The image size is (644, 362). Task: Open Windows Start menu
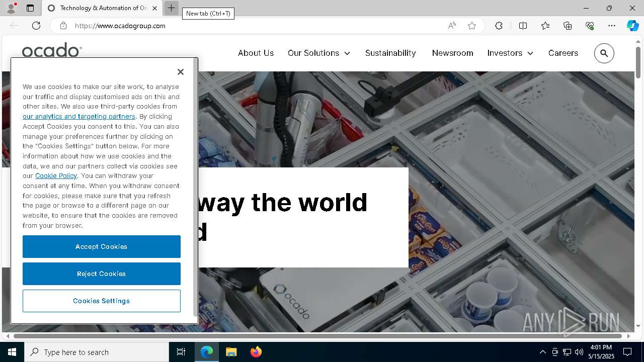click(x=12, y=352)
